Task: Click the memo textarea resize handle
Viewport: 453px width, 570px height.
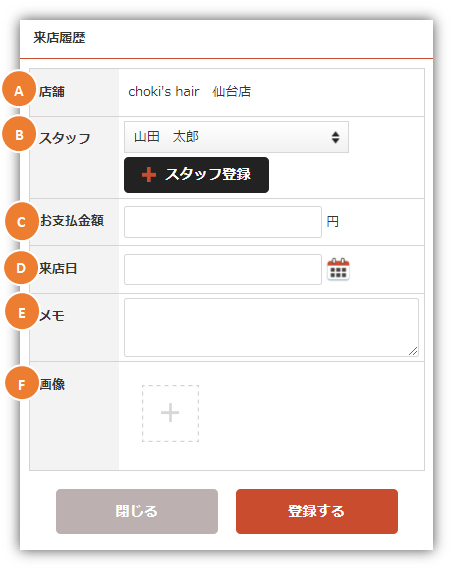Action: coord(413,351)
